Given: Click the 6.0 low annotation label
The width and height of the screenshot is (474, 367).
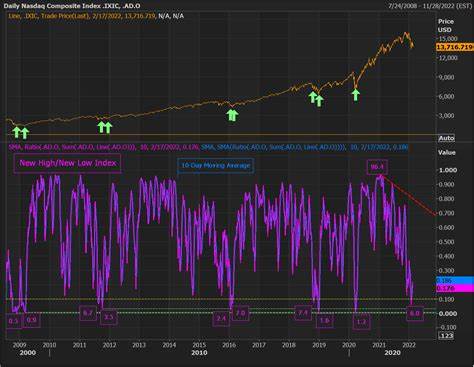Looking at the screenshot, I should (415, 313).
